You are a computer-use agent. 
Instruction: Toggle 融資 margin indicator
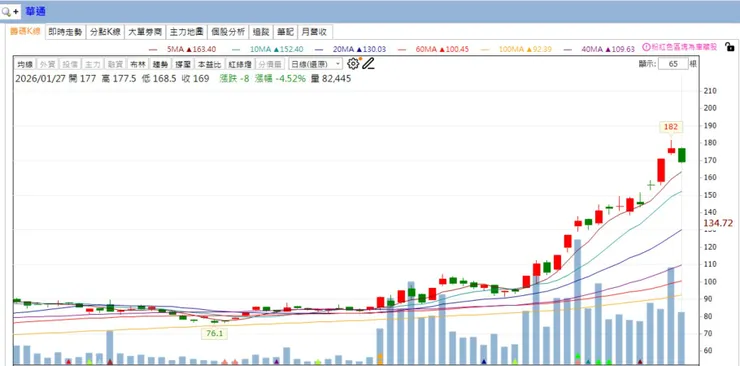115,64
